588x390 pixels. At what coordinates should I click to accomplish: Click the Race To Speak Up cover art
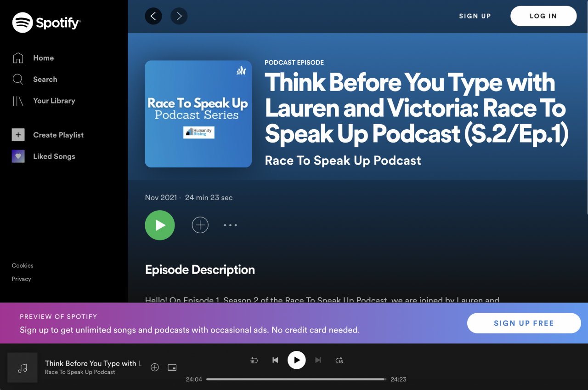coord(198,114)
